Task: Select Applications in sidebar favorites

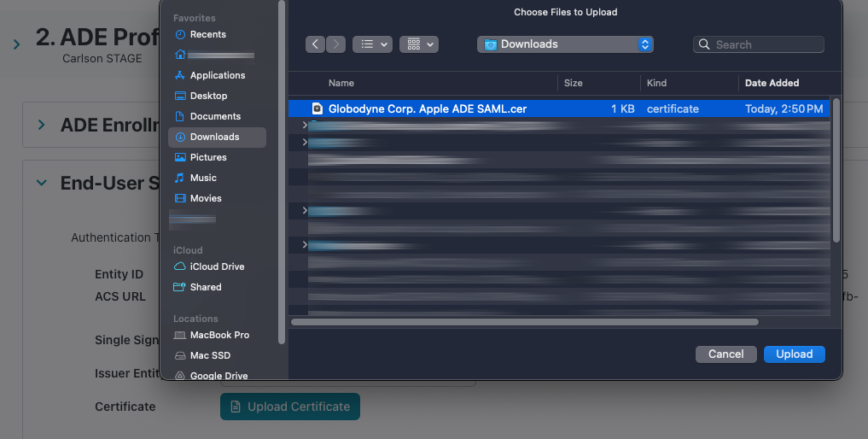Action: [217, 75]
